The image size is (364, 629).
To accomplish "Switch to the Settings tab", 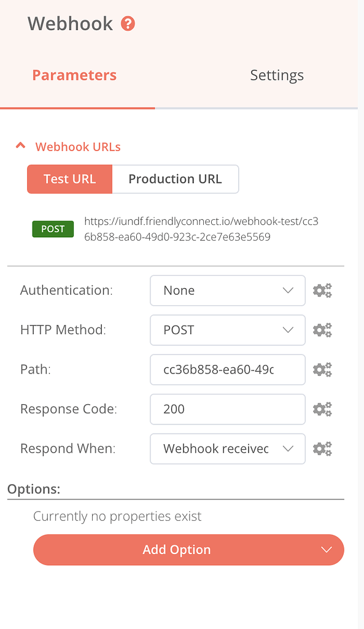I will pyautogui.click(x=276, y=75).
